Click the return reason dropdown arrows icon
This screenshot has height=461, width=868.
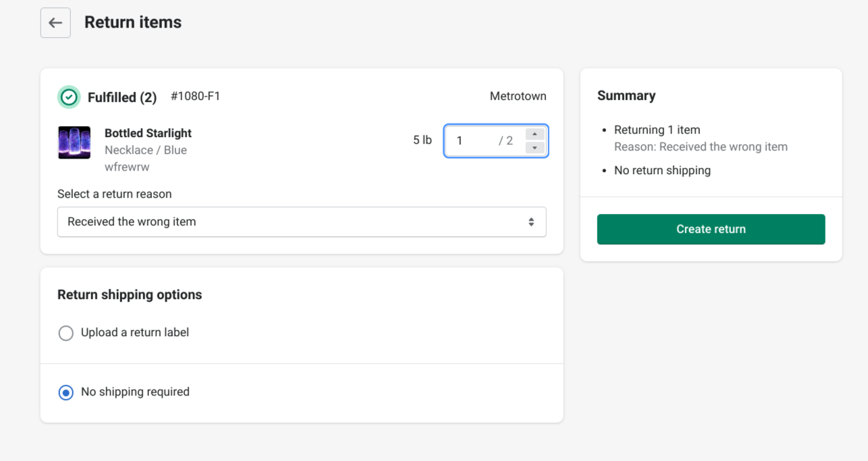(x=531, y=222)
